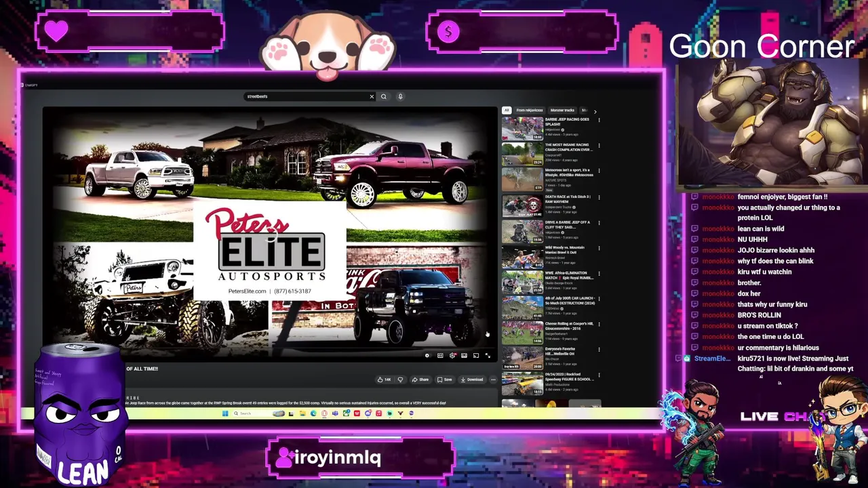Select the 'Monster trucks' filter chip
The image size is (868, 488).
(x=562, y=110)
